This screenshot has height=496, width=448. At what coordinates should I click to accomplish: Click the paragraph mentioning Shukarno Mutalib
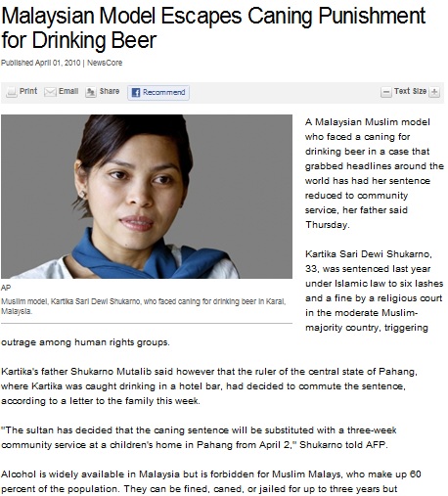tap(209, 386)
